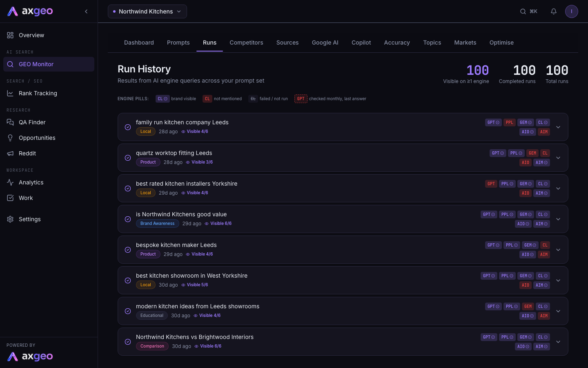Open the Optimise tab
Image resolution: width=588 pixels, height=368 pixels.
coord(501,43)
